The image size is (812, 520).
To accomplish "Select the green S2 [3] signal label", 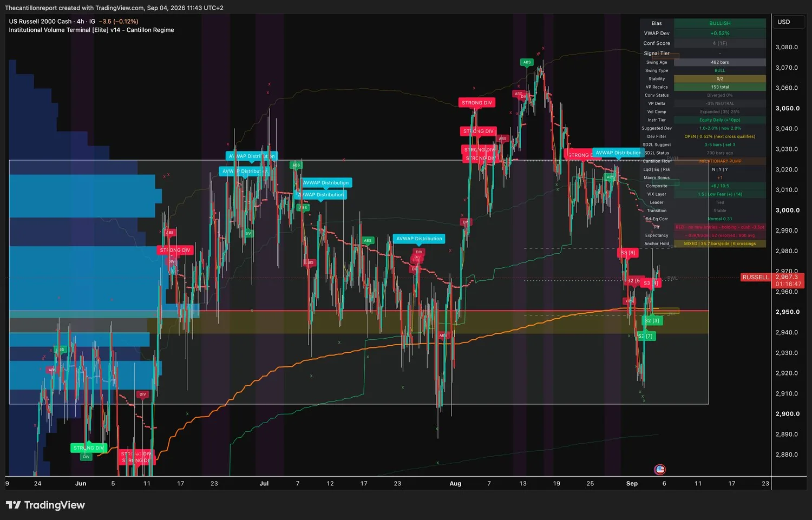I will (x=652, y=321).
